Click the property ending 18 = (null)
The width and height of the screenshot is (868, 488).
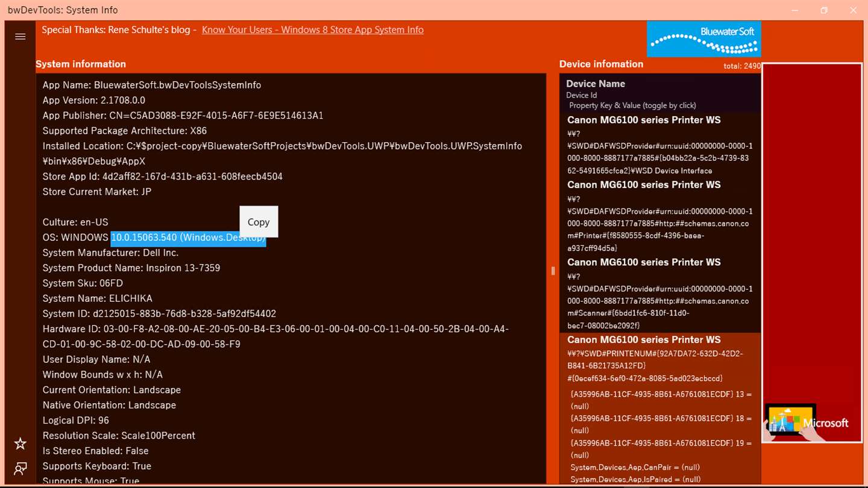661,424
